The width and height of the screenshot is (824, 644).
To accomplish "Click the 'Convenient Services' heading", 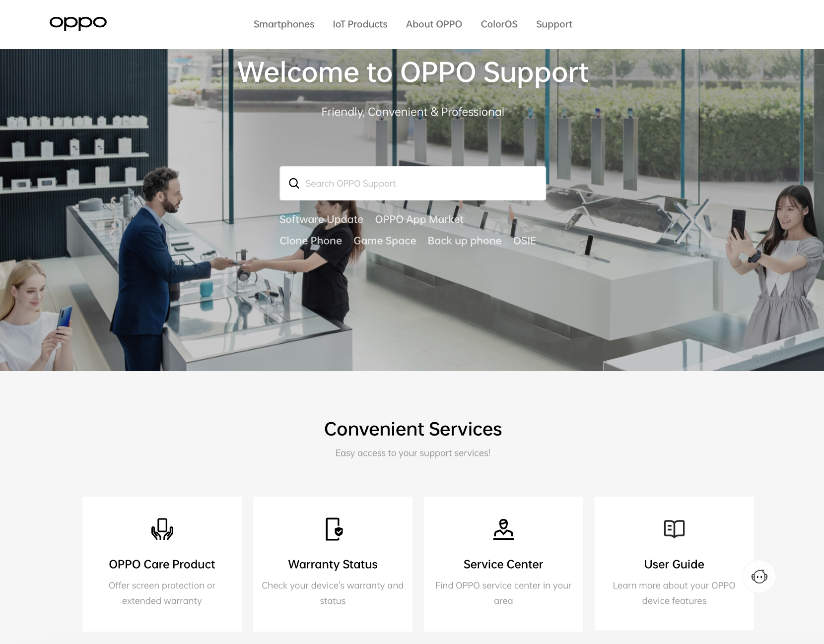I will pyautogui.click(x=413, y=429).
